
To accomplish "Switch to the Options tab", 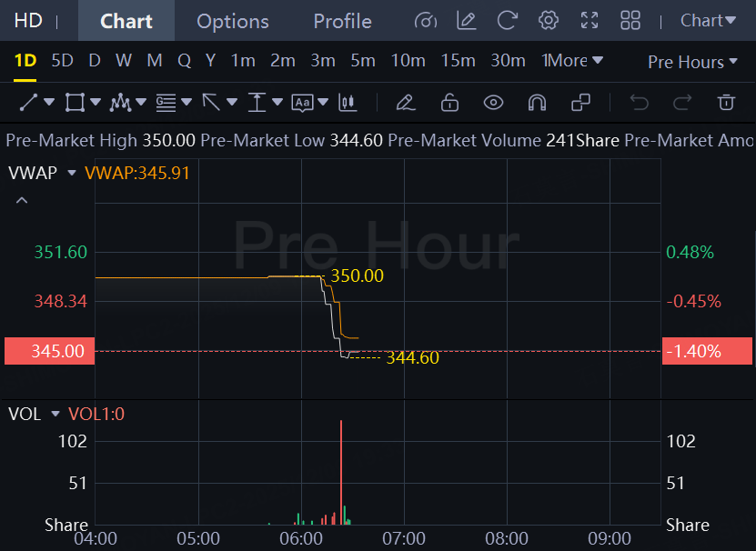I will tap(232, 21).
